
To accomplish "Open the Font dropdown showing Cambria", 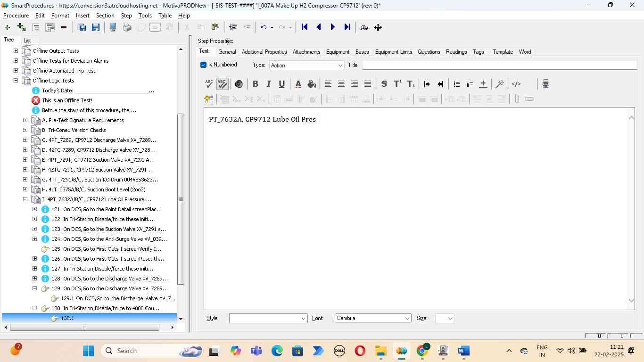I will point(372,319).
